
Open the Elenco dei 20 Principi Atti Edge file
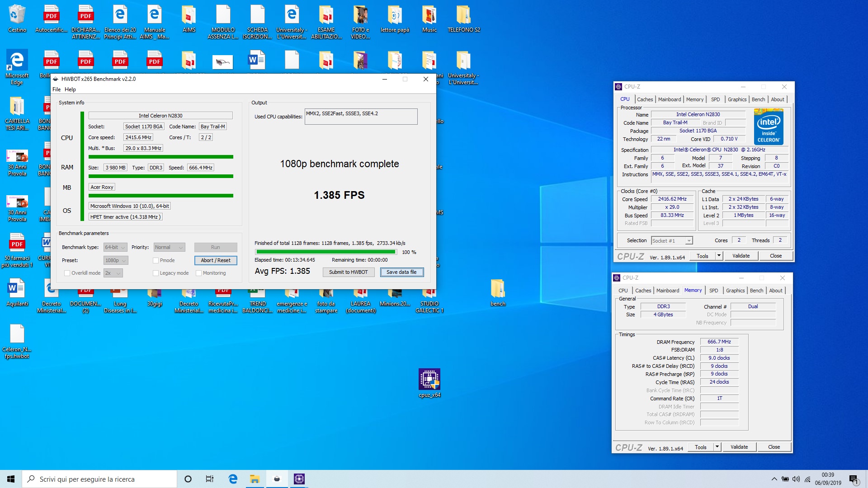coord(120,22)
